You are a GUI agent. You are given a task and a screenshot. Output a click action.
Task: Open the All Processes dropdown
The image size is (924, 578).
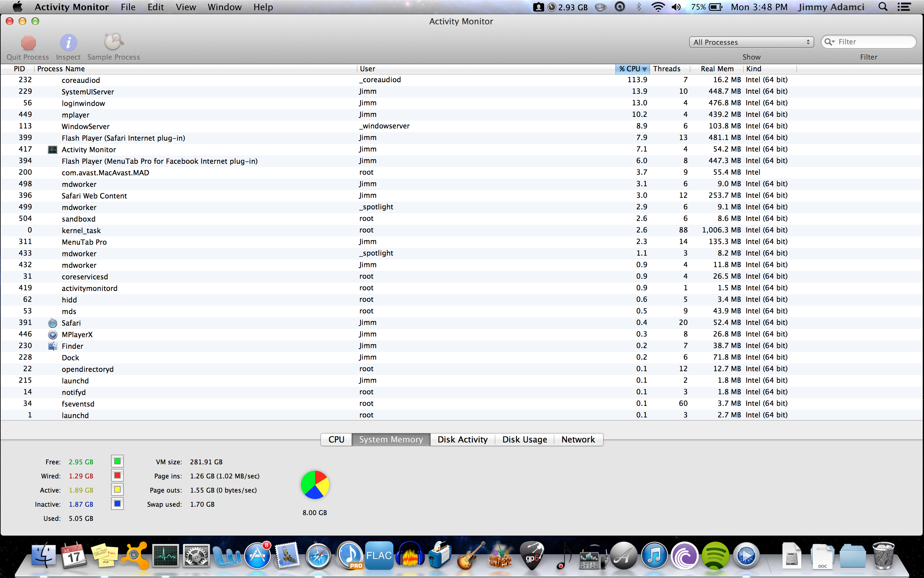click(751, 42)
